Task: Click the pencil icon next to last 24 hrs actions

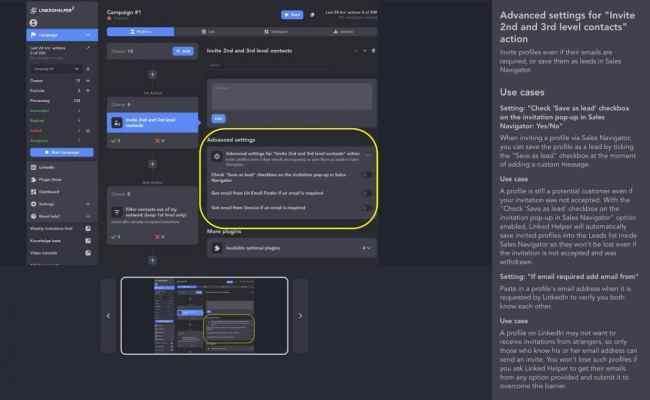Action: point(87,48)
